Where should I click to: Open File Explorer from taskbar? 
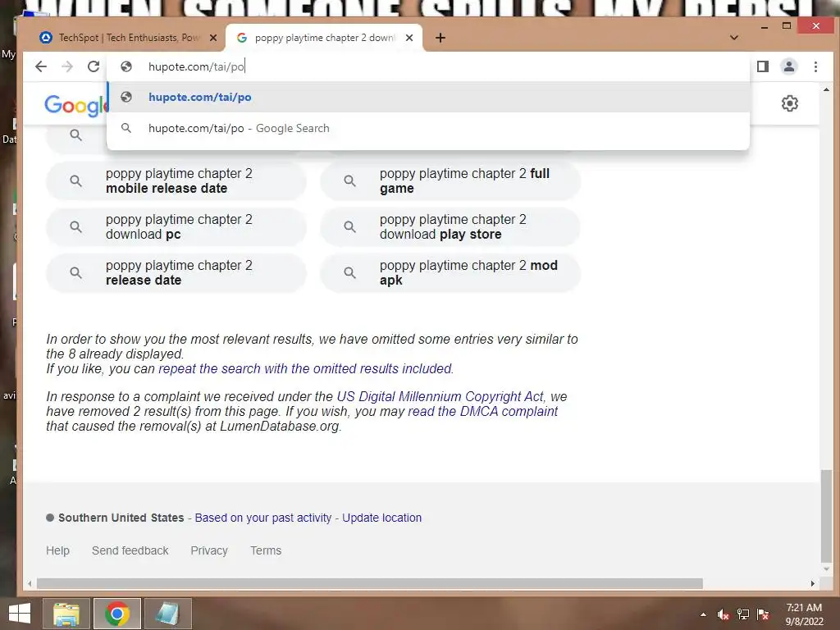click(x=66, y=614)
